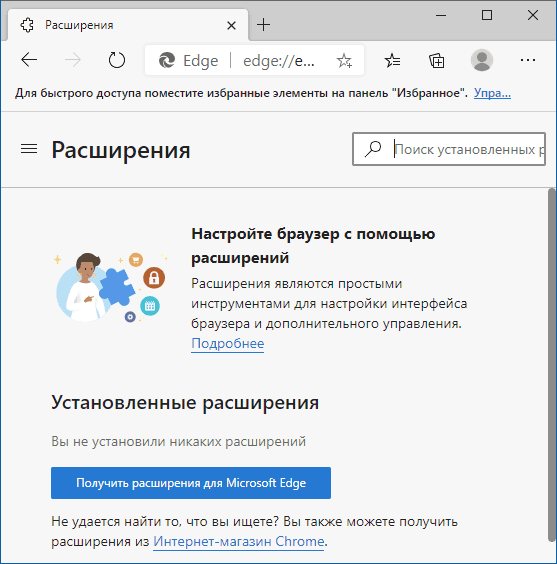Click Получить расширения для Microsoft Edge button
This screenshot has width=557, height=564.
click(191, 483)
